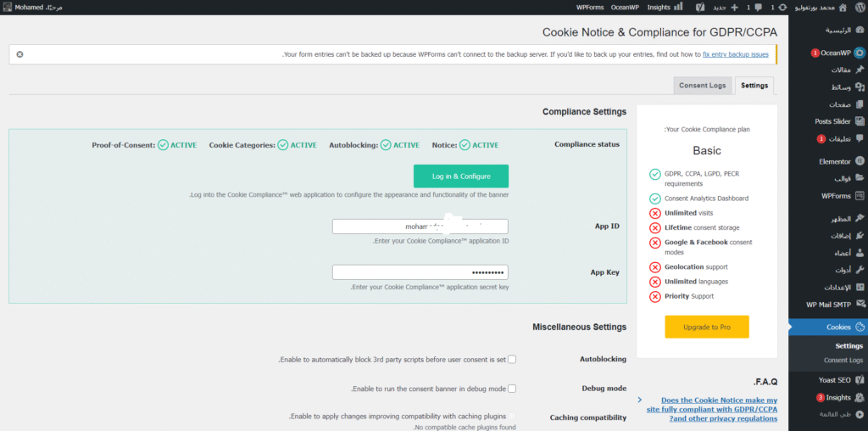Click the Log in & Configure button
This screenshot has height=431, width=868.
[461, 176]
